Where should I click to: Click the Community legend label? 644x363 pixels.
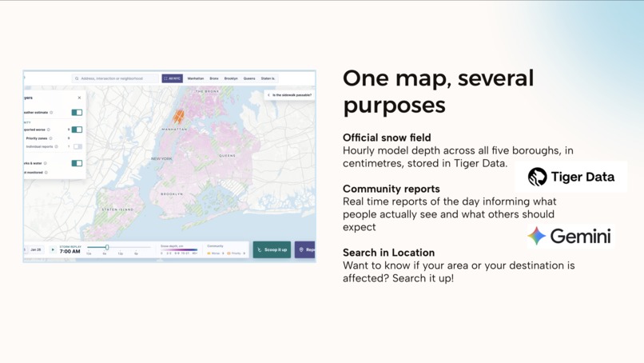pos(215,245)
